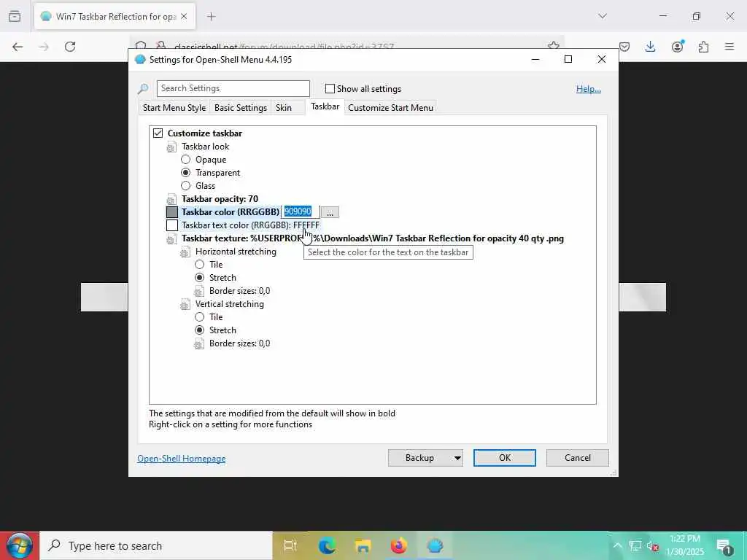Click the Taskbar look setting icon
Image resolution: width=747 pixels, height=560 pixels.
(171, 147)
